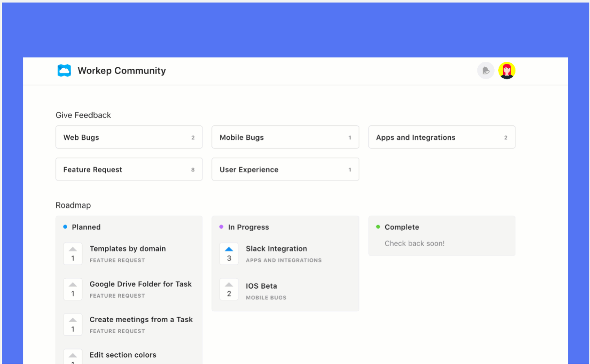The width and height of the screenshot is (590, 364).
Task: Upvote the Edit section colors post
Action: [73, 357]
